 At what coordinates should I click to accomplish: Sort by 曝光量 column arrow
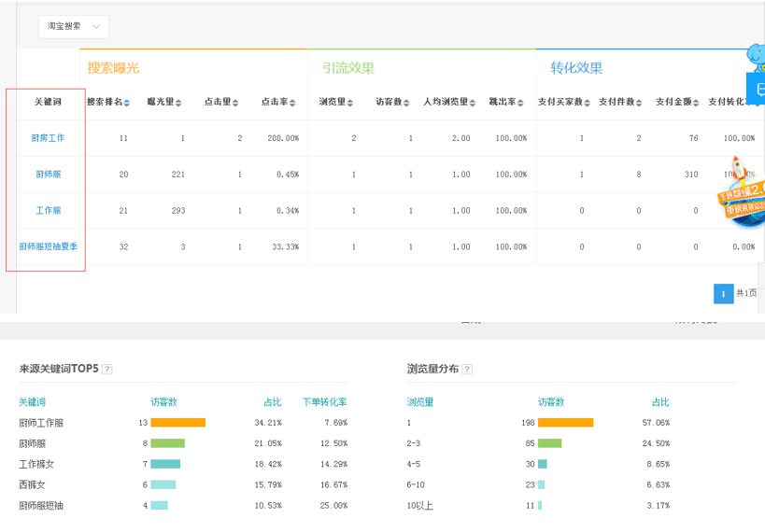click(178, 103)
